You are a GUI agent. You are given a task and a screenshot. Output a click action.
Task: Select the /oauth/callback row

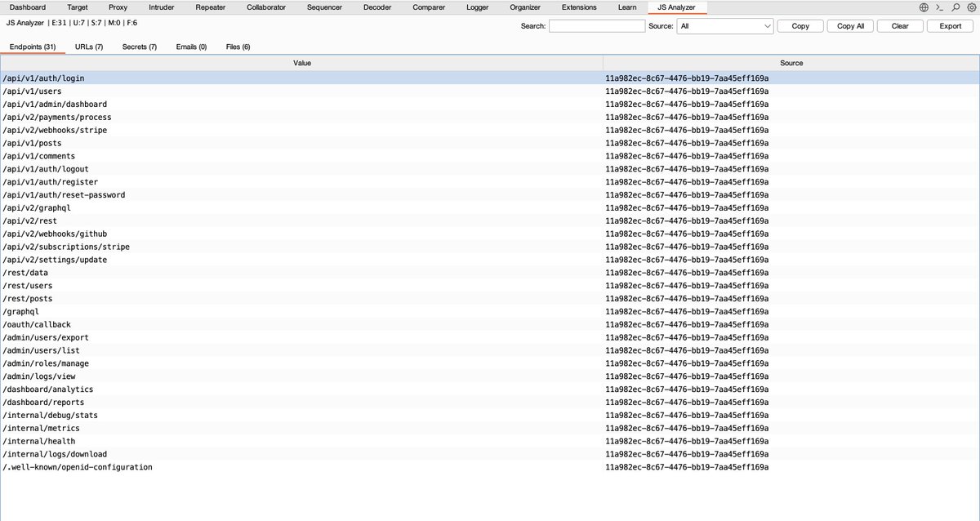pyautogui.click(x=490, y=324)
